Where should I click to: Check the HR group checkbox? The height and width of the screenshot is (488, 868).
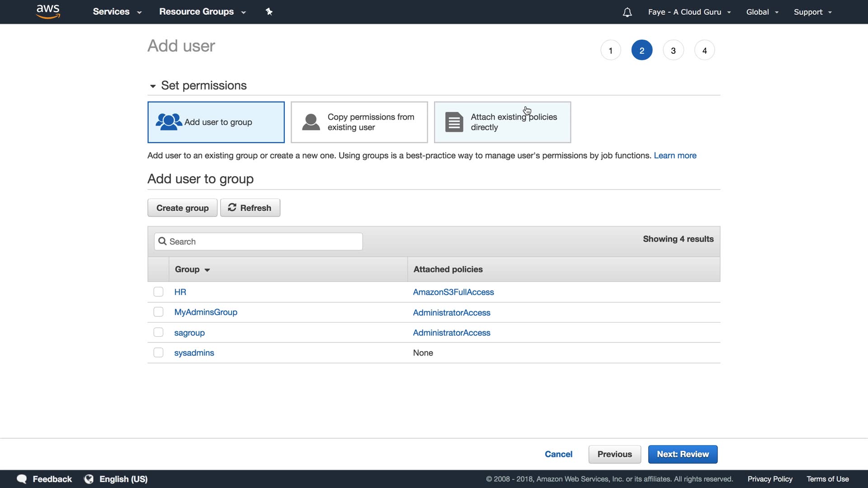click(158, 292)
